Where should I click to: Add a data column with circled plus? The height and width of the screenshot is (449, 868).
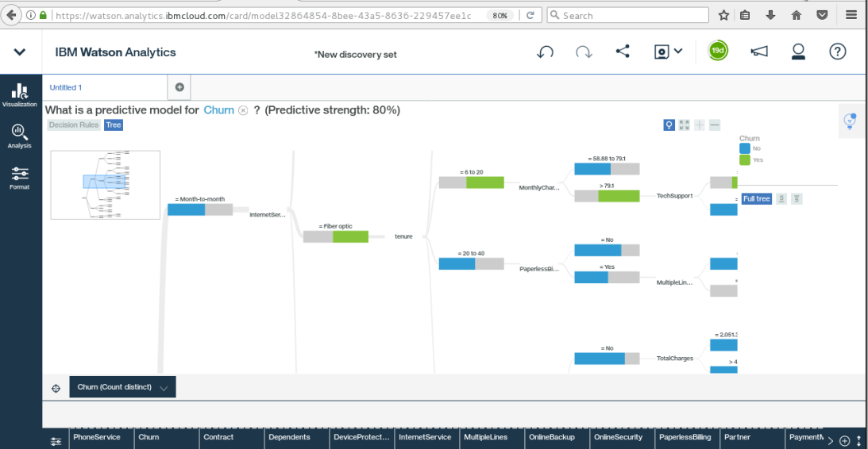pyautogui.click(x=844, y=441)
